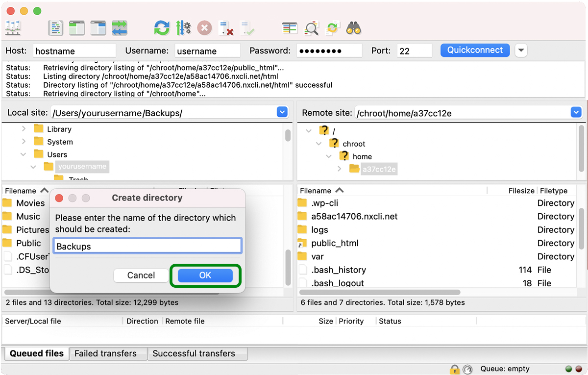Viewport: 588px width, 375px height.
Task: Click the Local site path text field
Action: 163,113
